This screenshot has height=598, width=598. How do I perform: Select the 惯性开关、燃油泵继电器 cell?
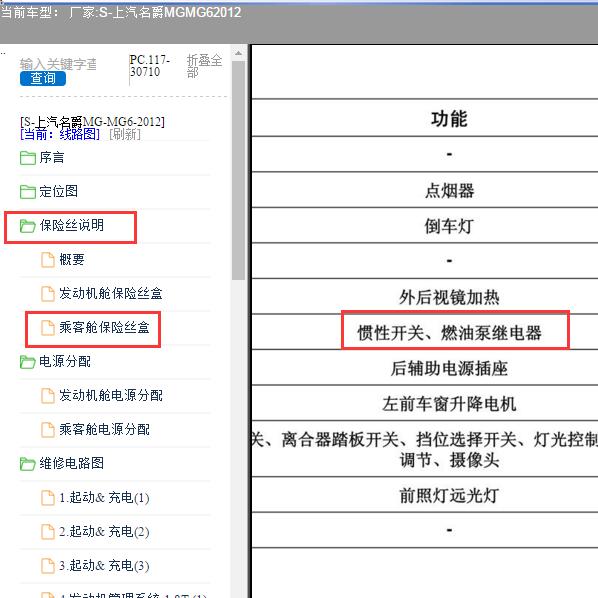click(x=449, y=332)
